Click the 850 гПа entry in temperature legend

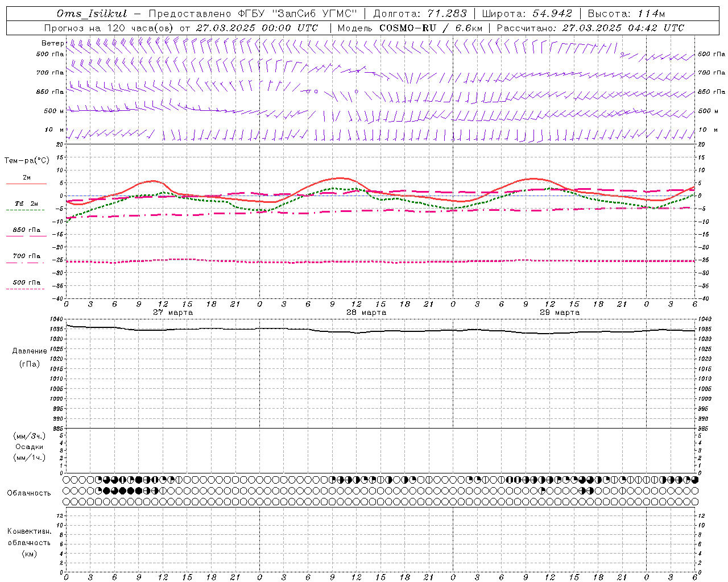(26, 230)
